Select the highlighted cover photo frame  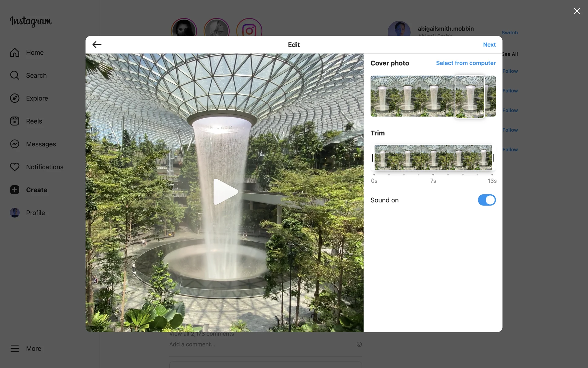(x=469, y=97)
